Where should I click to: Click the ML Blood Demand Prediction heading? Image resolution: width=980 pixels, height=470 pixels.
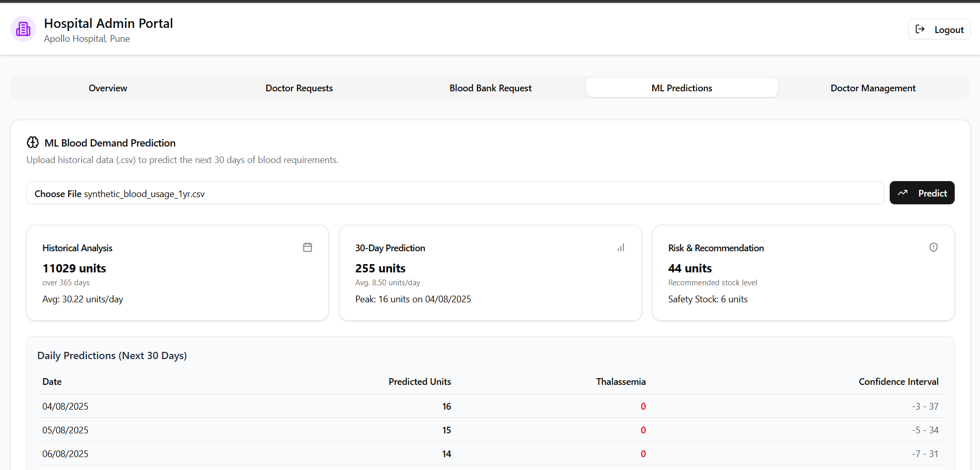(x=110, y=143)
